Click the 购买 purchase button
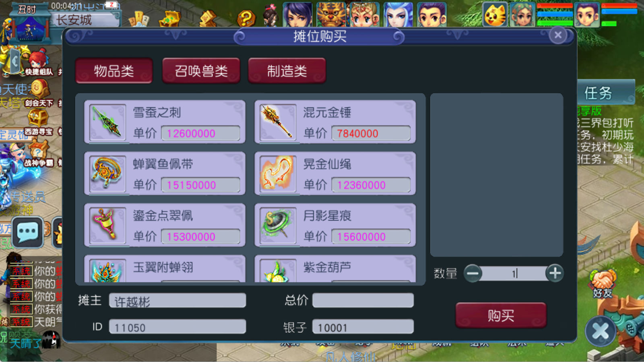 click(501, 315)
